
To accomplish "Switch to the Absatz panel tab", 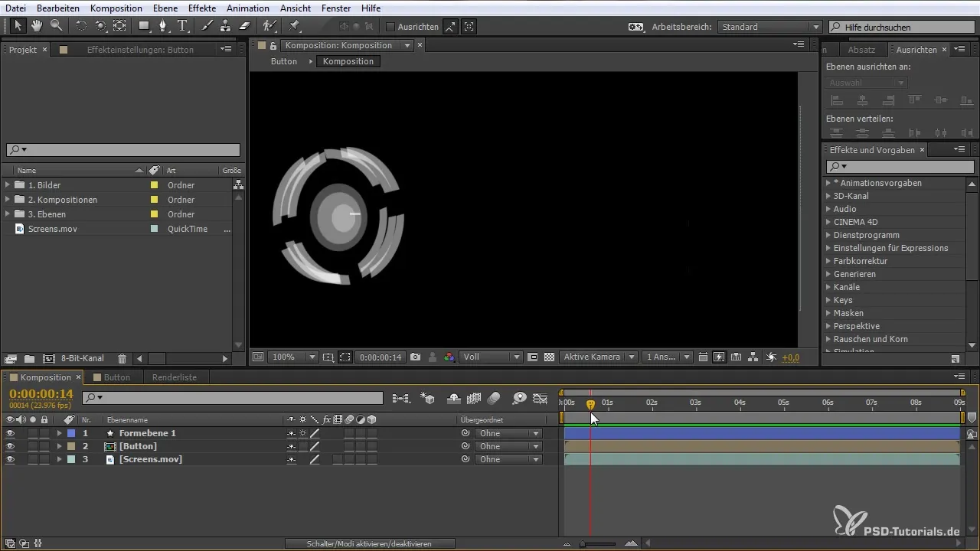I will 862,50.
